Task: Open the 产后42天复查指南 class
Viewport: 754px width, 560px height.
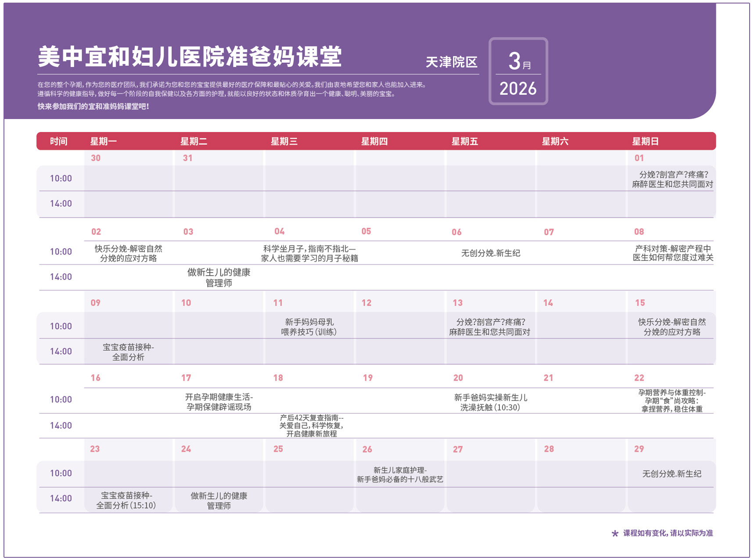Action: pyautogui.click(x=311, y=426)
